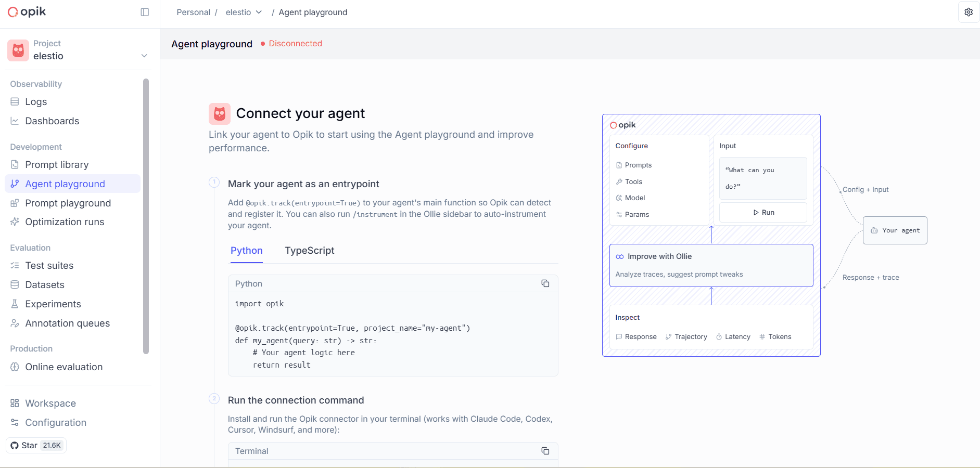Open the elestio breadcrumb dropdown

[244, 12]
